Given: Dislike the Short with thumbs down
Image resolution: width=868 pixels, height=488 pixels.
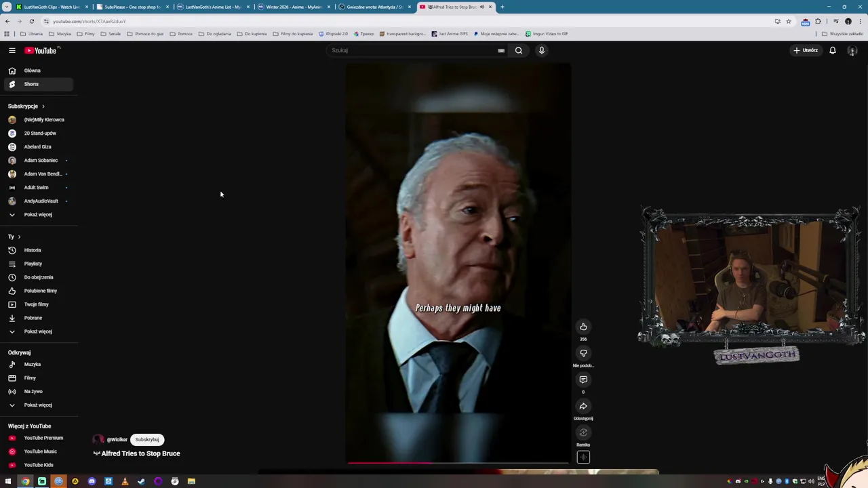Looking at the screenshot, I should [x=583, y=353].
